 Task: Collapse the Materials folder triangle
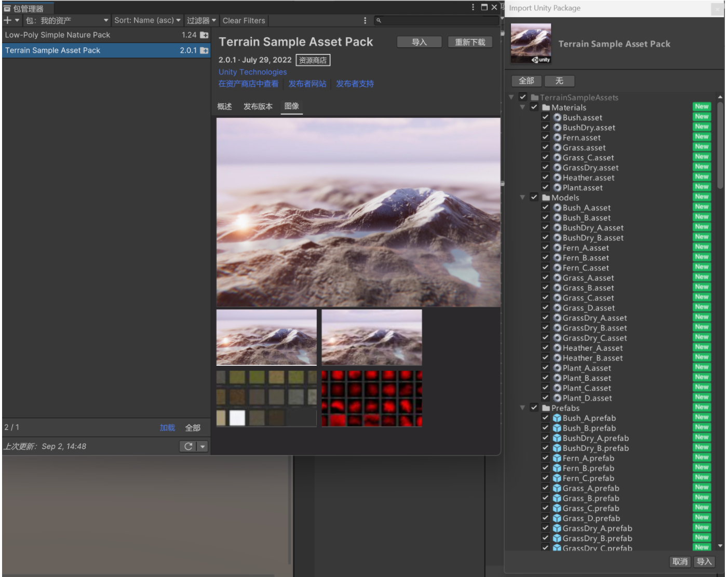pos(522,107)
